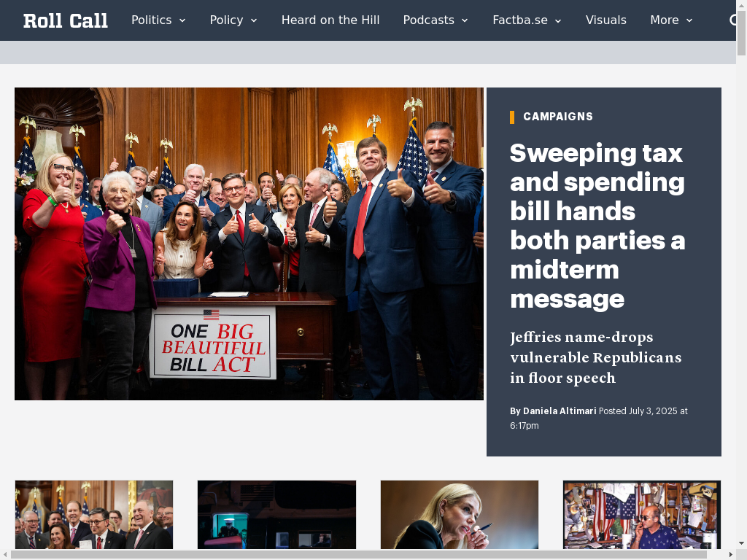Expand the Policy dropdown menu
747x560 pixels.
tap(233, 20)
